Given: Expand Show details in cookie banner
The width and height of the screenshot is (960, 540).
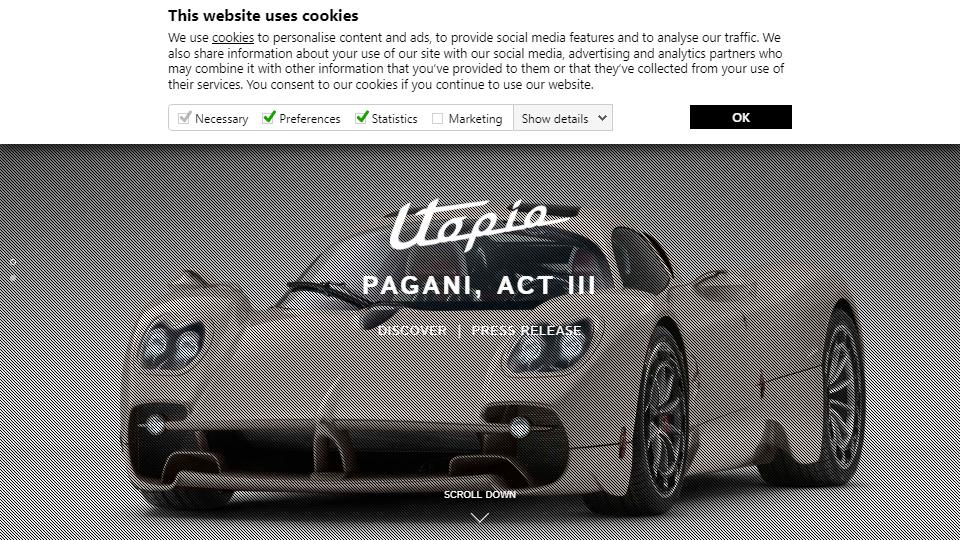Looking at the screenshot, I should pos(563,118).
